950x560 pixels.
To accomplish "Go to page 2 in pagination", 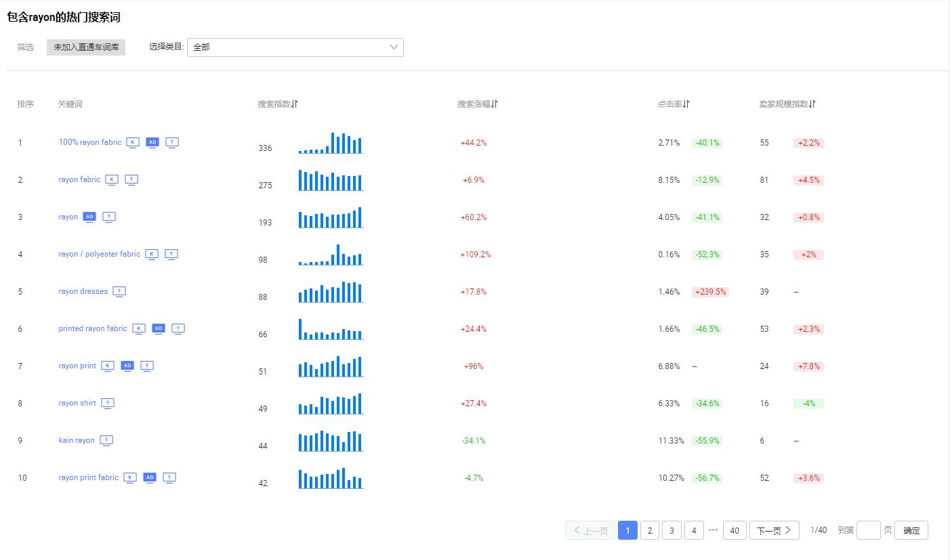I will pyautogui.click(x=649, y=530).
